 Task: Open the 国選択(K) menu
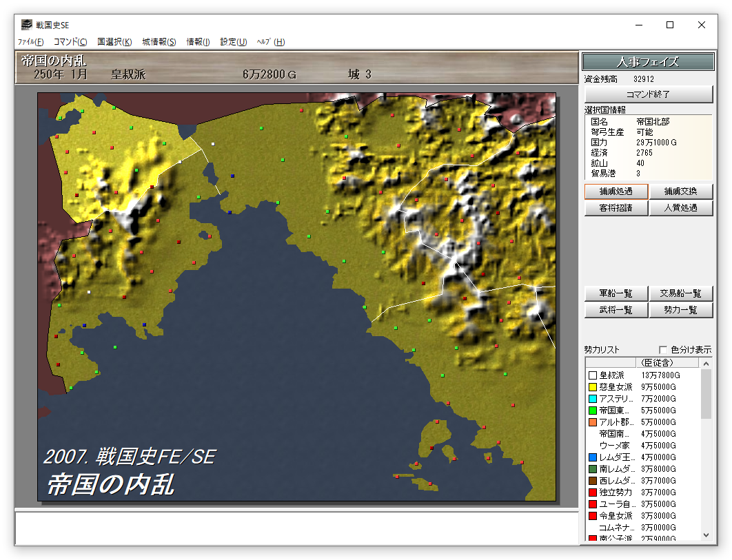114,42
